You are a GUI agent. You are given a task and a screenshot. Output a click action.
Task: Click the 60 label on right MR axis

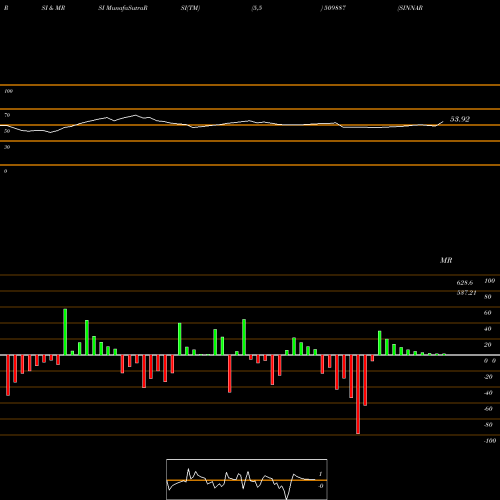coord(488,313)
